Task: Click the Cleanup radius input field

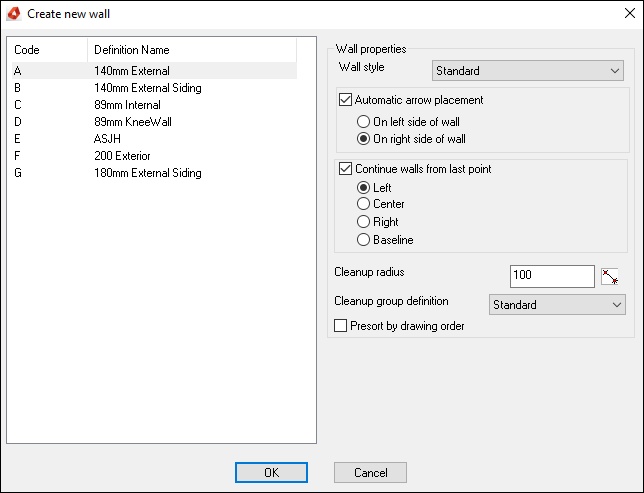Action: tap(552, 276)
